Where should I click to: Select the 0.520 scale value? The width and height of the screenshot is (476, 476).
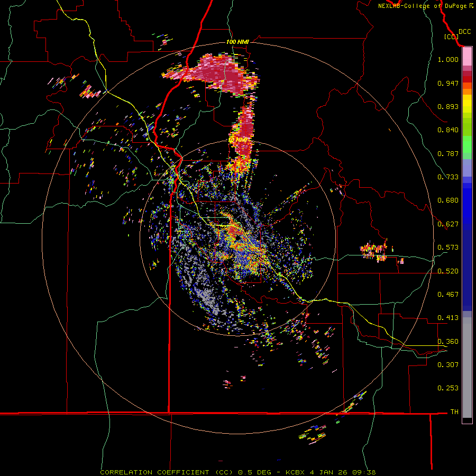pos(448,271)
